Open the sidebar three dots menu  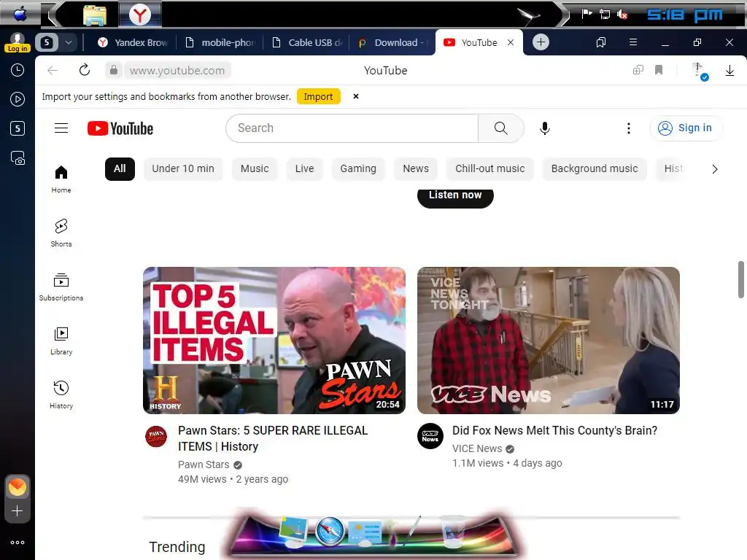pyautogui.click(x=18, y=542)
